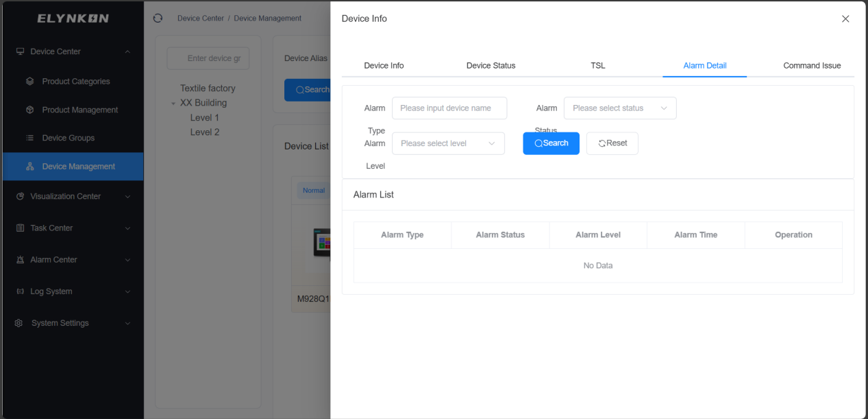Click the Task Center icon
868x419 pixels.
click(x=20, y=228)
